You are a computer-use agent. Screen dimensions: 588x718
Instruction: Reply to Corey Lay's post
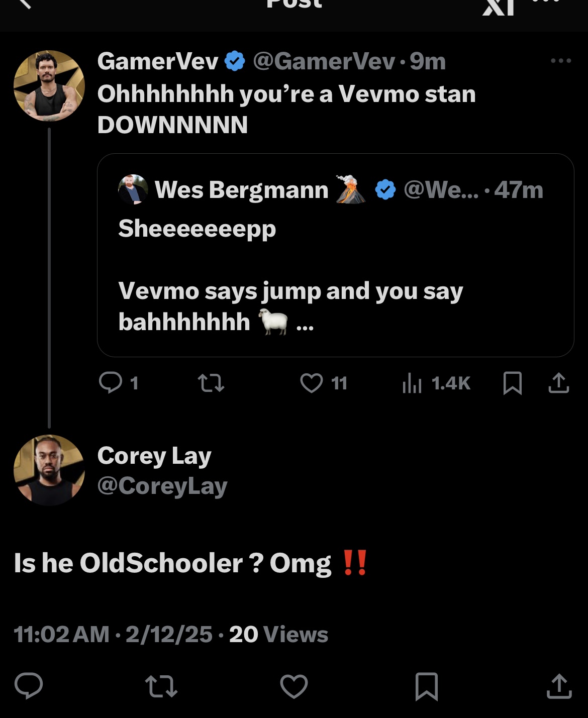[29, 686]
